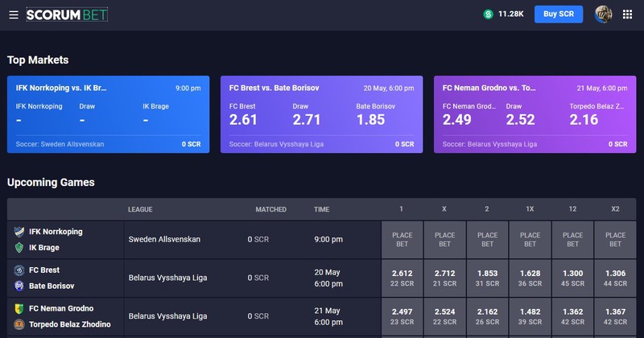This screenshot has height=338, width=644.
Task: Click Soccer: Sweden Allsvenskan card label
Action: pos(60,144)
